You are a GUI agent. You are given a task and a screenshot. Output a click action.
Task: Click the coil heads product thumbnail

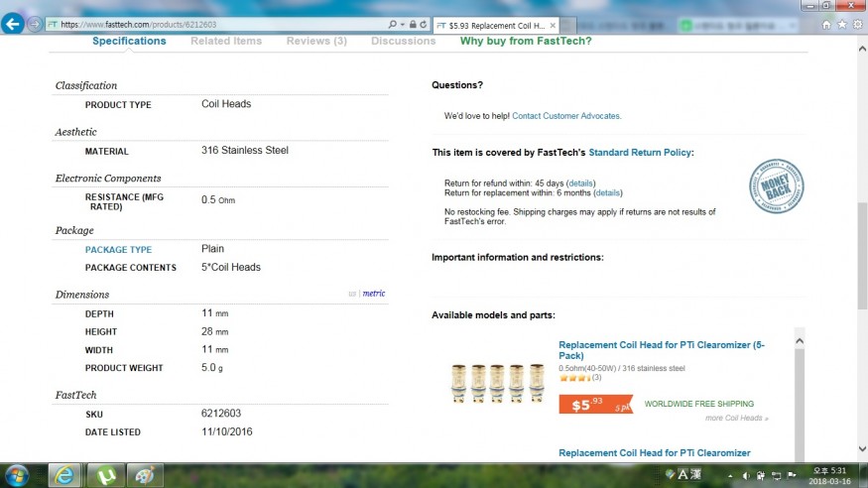coord(497,383)
